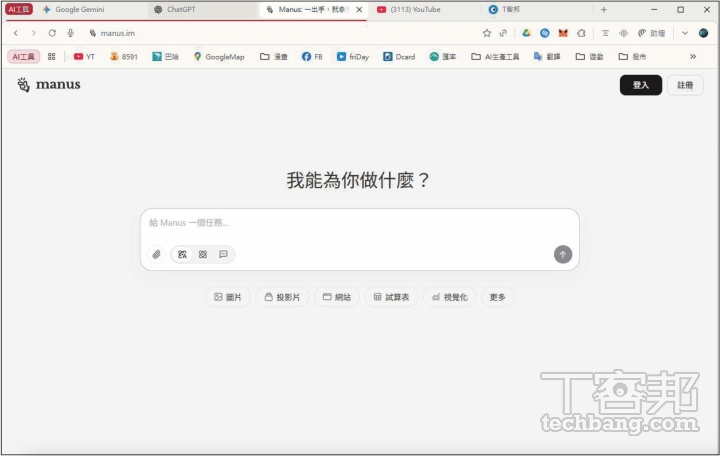This screenshot has height=456, width=720.
Task: Click the black 登入 button
Action: point(641,85)
